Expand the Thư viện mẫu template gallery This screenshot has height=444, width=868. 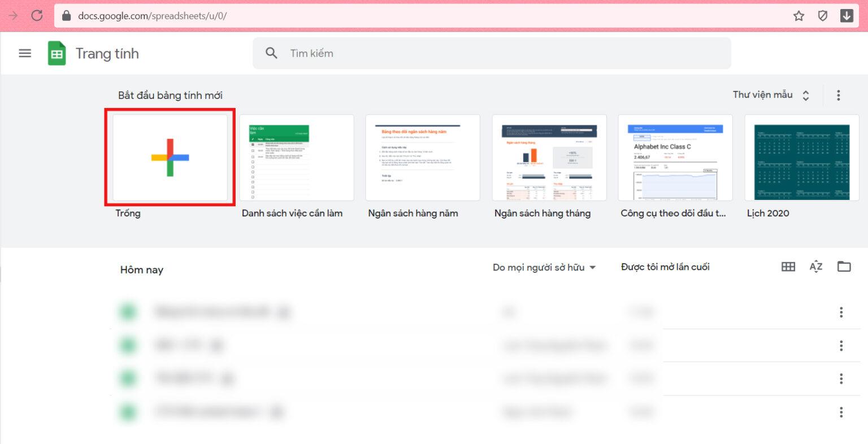tap(772, 95)
